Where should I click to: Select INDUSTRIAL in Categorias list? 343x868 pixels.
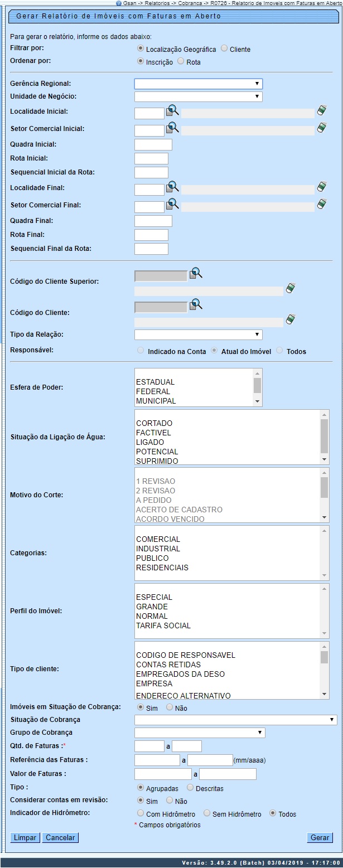tap(158, 549)
